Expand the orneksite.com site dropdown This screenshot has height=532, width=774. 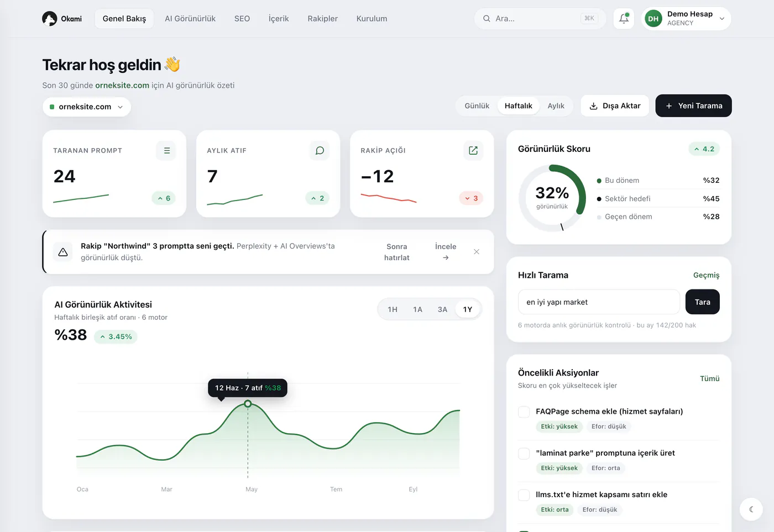point(87,107)
